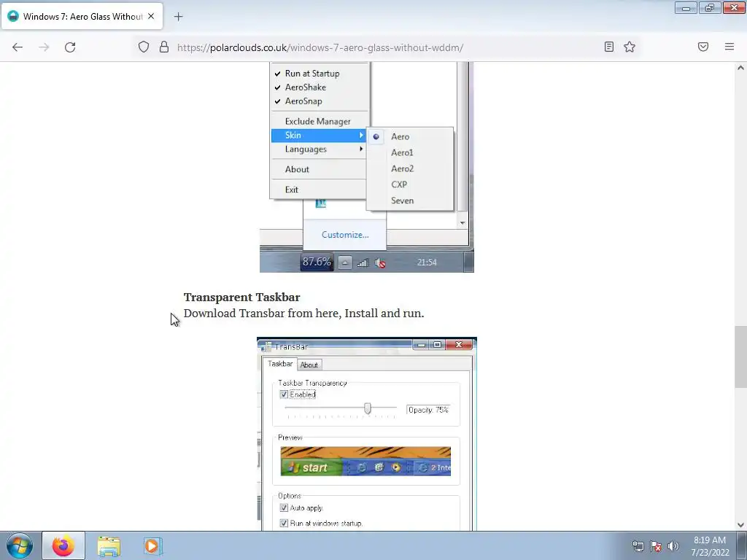Open the tracking protection shield icon
Viewport: 747px width, 560px height.
pos(144,47)
